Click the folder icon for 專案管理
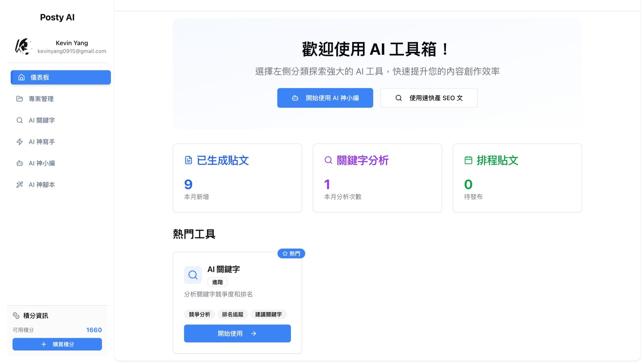The height and width of the screenshot is (363, 644). pos(19,99)
